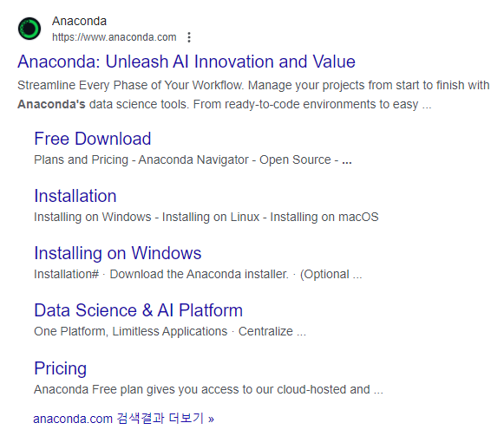The image size is (504, 436).
Task: Open the Pricing sitelink
Action: (x=61, y=368)
